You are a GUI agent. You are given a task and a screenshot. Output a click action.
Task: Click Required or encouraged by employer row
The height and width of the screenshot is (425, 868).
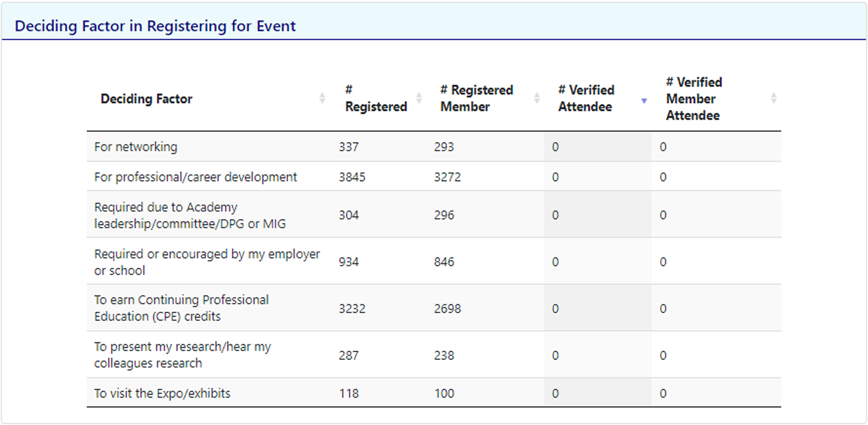[x=433, y=261]
